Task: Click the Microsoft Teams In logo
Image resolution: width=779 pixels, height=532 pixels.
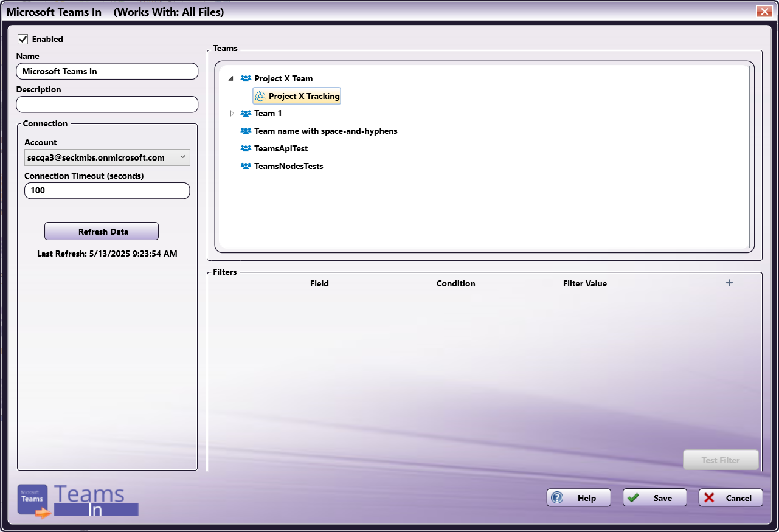Action: click(x=78, y=500)
